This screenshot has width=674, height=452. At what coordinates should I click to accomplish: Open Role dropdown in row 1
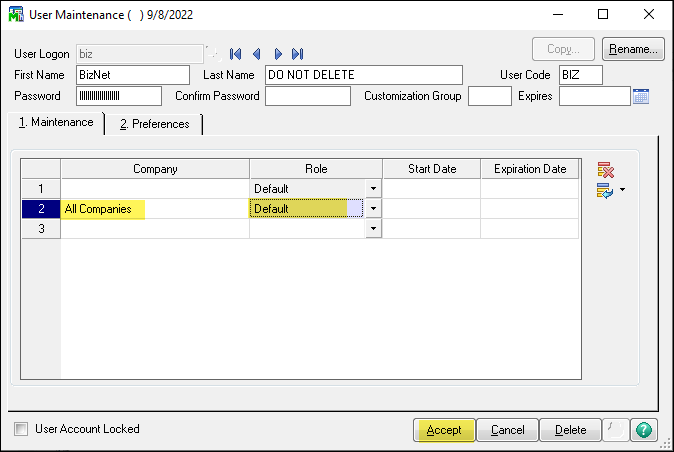[x=373, y=189]
